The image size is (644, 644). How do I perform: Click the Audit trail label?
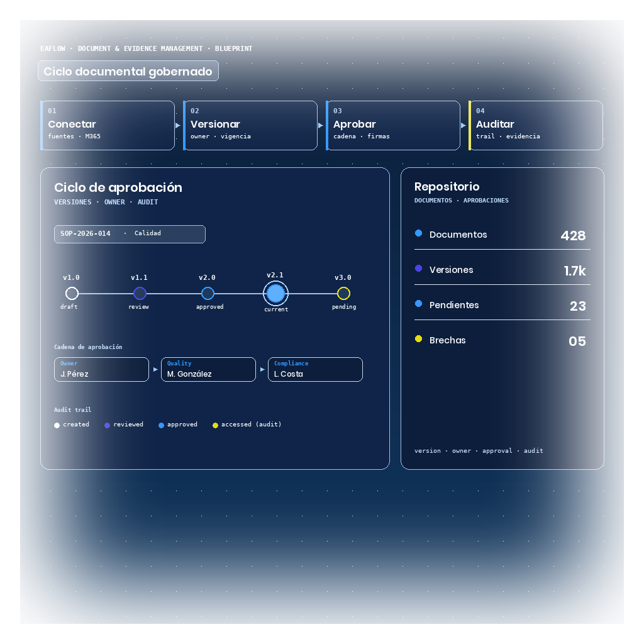[x=73, y=410]
